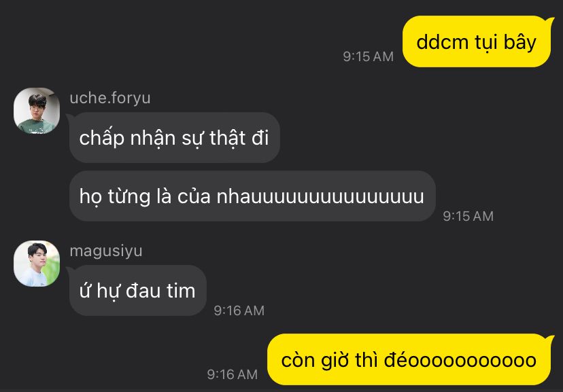
Task: Click the word 'đéoooooooooooo' in the yellow bubble
Action: 460,359
